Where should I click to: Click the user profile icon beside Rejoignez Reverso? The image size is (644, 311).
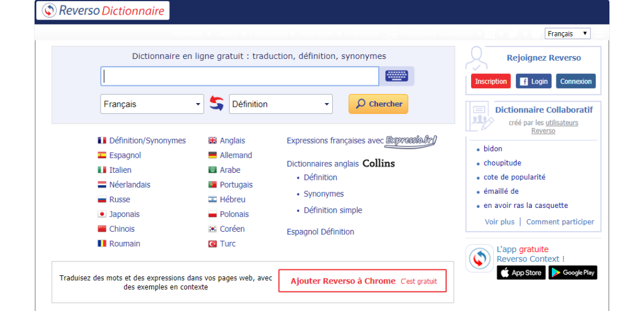[477, 58]
